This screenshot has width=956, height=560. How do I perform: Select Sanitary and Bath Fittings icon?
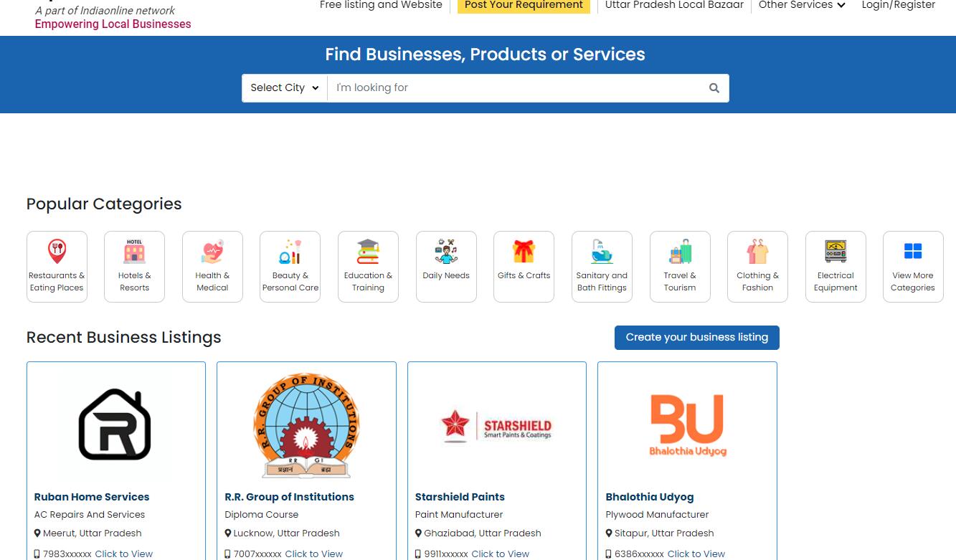pos(602,251)
